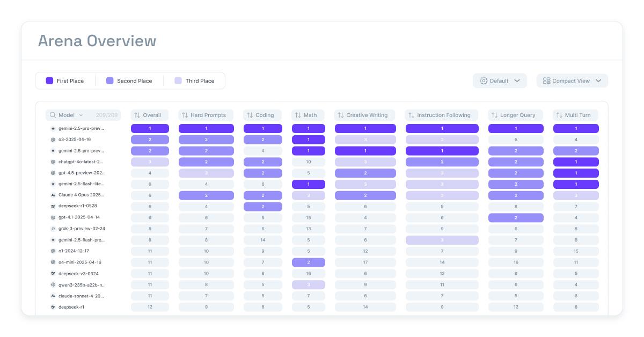
Task: Sort by the Coding column header
Action: 262,115
